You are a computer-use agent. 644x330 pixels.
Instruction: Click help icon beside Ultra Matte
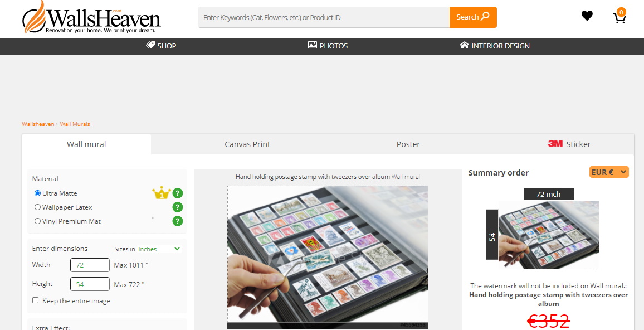tap(177, 193)
